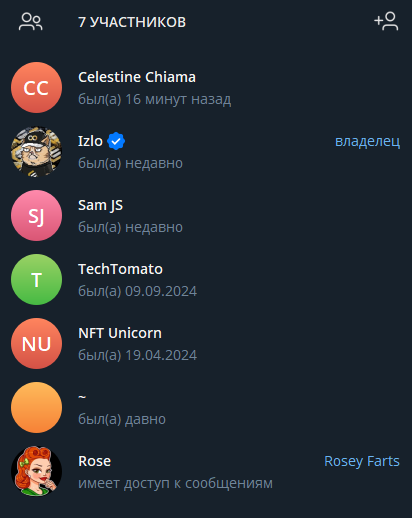Click the 7 УЧАСТНИКОВ header text
The width and height of the screenshot is (412, 518).
[x=132, y=22]
